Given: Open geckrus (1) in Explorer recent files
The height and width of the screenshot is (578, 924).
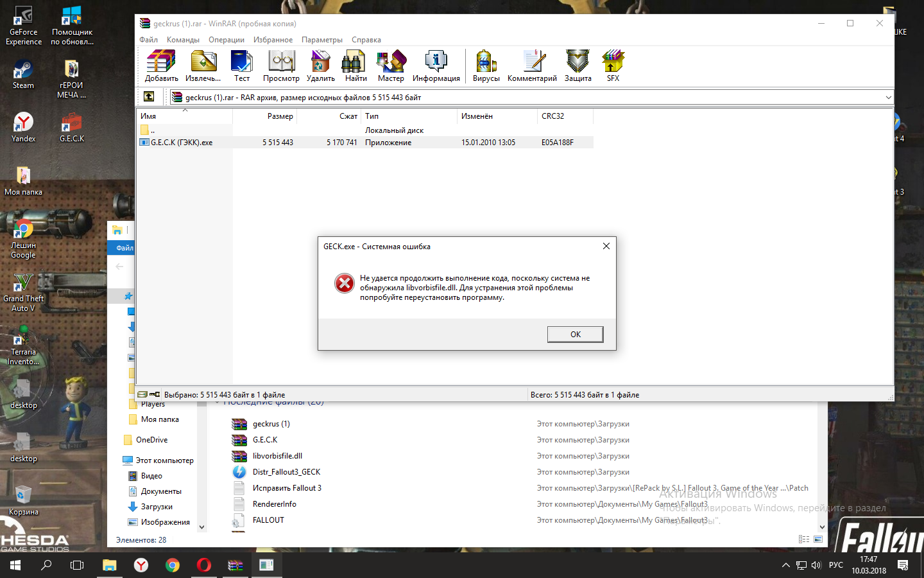Looking at the screenshot, I should pyautogui.click(x=271, y=424).
